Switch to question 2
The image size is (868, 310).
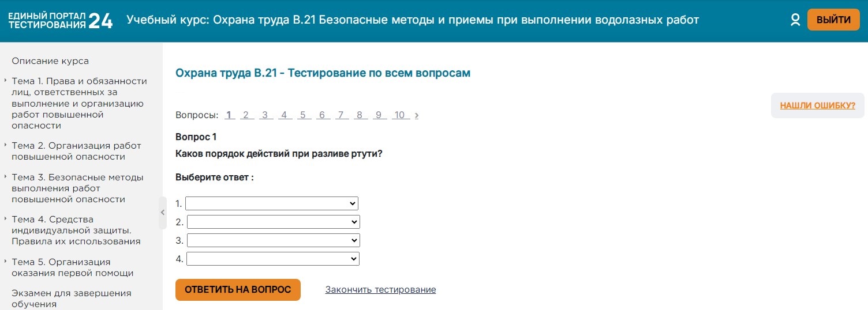(246, 115)
